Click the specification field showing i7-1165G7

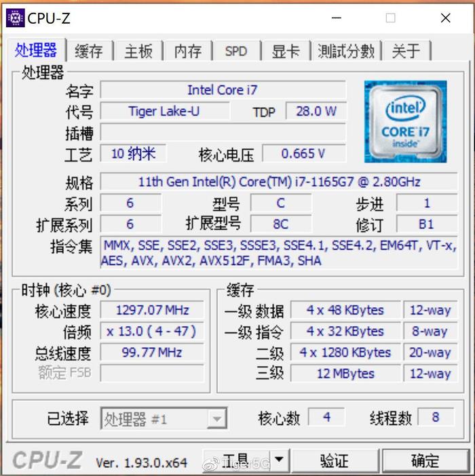(279, 182)
